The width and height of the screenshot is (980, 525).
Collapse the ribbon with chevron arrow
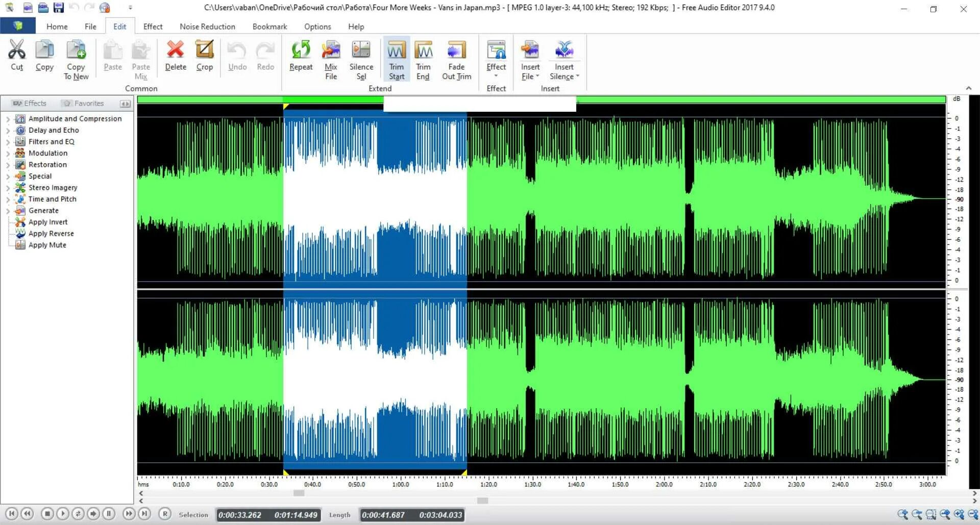tap(969, 88)
